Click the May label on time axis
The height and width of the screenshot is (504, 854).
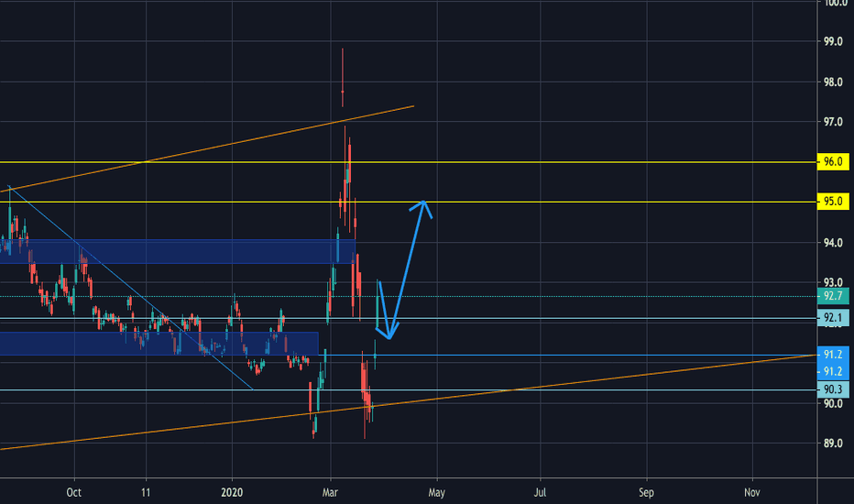coord(437,493)
